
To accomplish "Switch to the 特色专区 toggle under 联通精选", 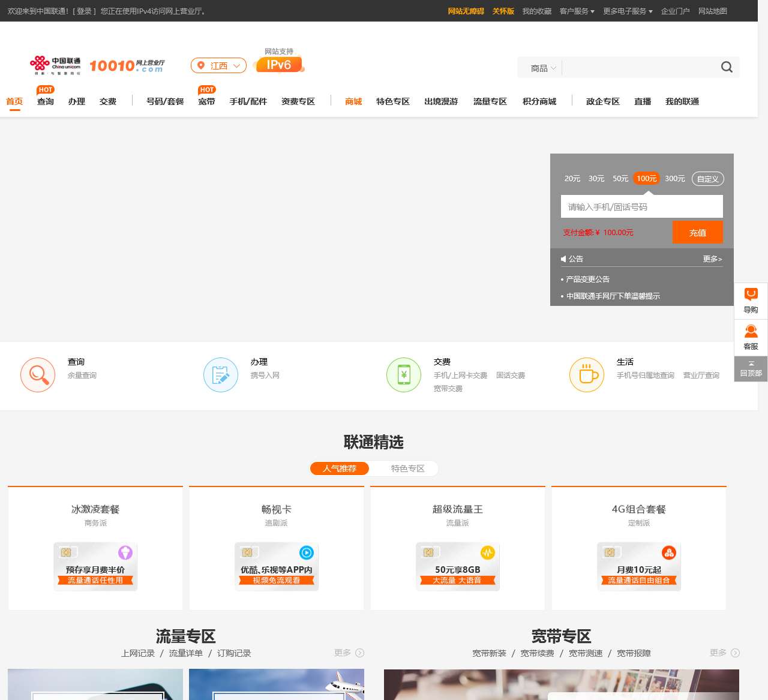I will point(408,468).
